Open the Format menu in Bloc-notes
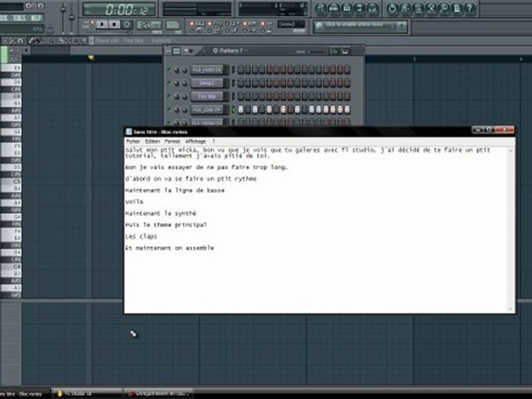Screen dimensions: 532x399 (x=172, y=141)
